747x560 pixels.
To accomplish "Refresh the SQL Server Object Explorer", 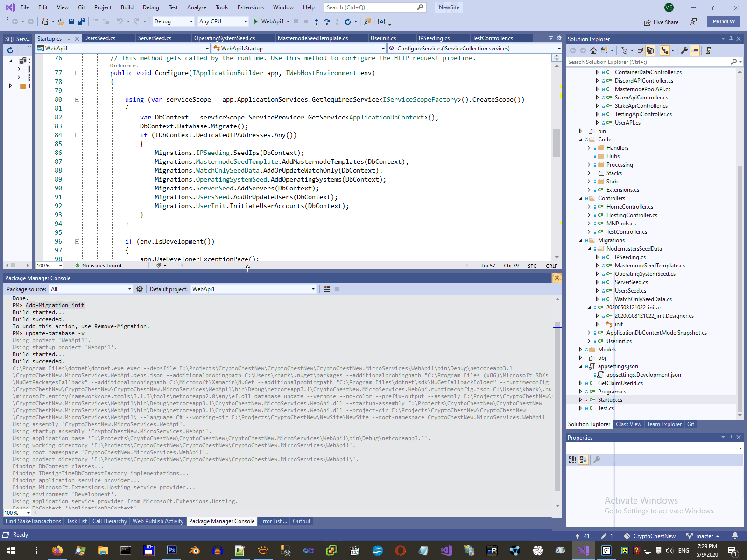I will [x=10, y=50].
